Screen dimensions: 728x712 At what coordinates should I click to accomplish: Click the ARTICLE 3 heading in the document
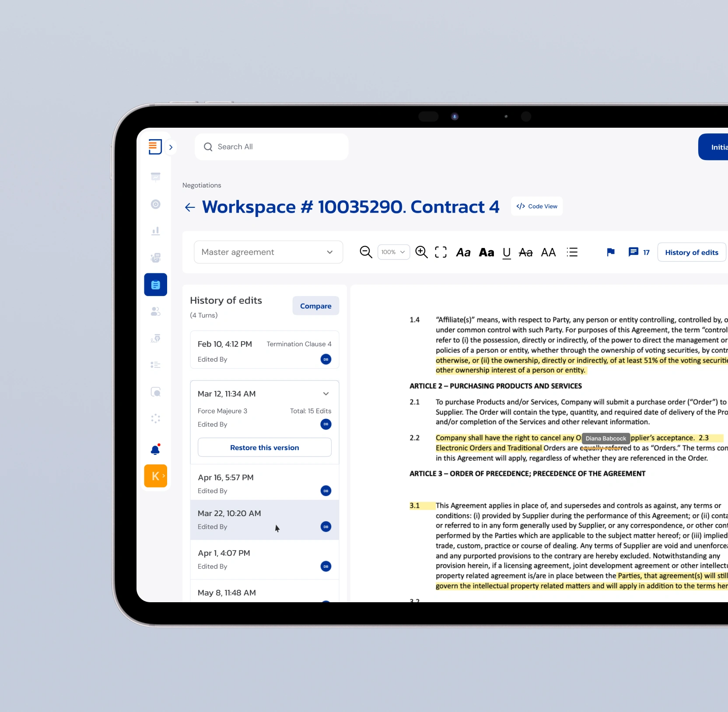(527, 474)
